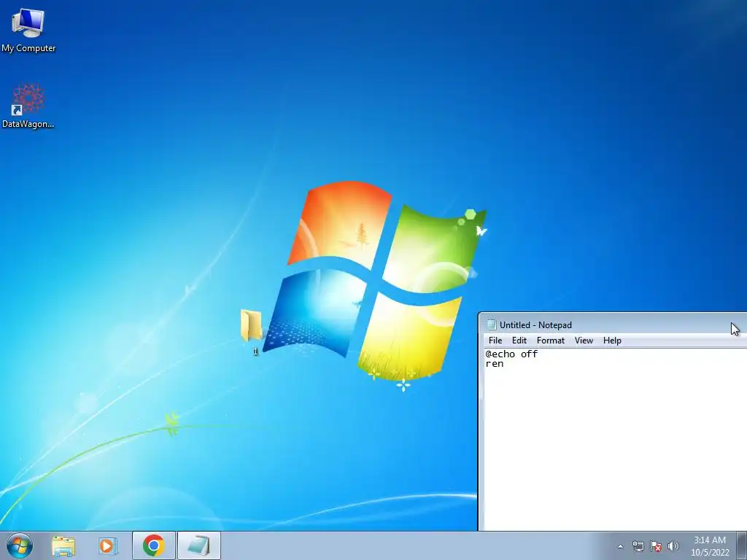
Task: Click the volume speaker tray icon
Action: 673,546
